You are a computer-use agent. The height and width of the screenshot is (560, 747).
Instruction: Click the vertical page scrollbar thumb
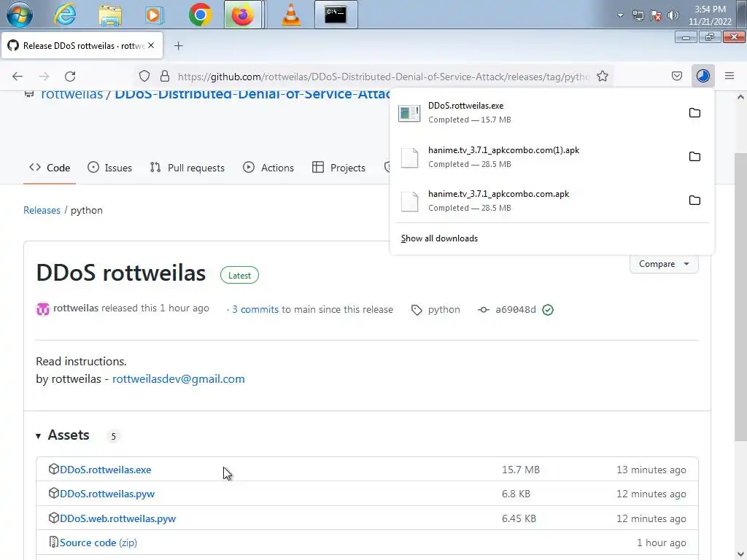click(x=740, y=297)
